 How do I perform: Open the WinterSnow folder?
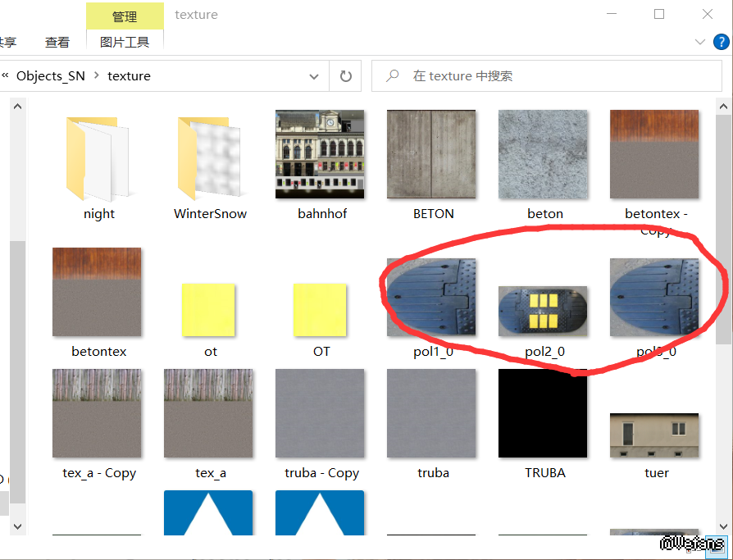click(210, 161)
